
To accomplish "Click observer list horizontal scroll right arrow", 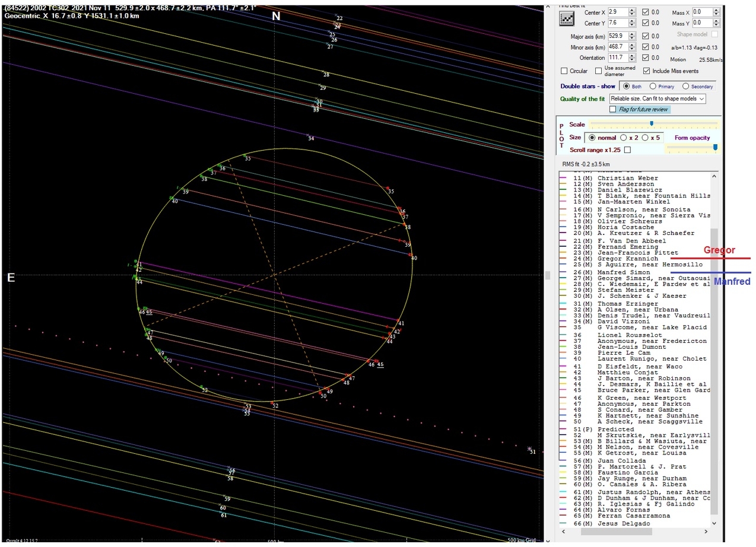I will tap(706, 532).
